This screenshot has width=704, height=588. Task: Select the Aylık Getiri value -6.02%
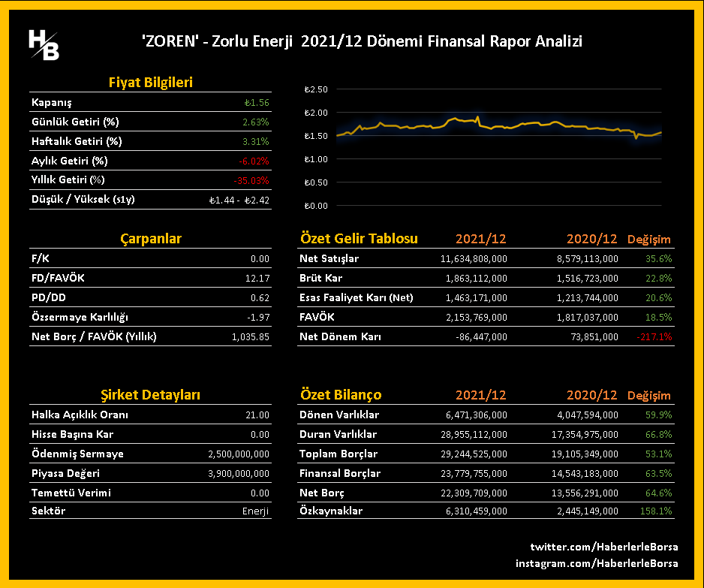coord(254,161)
